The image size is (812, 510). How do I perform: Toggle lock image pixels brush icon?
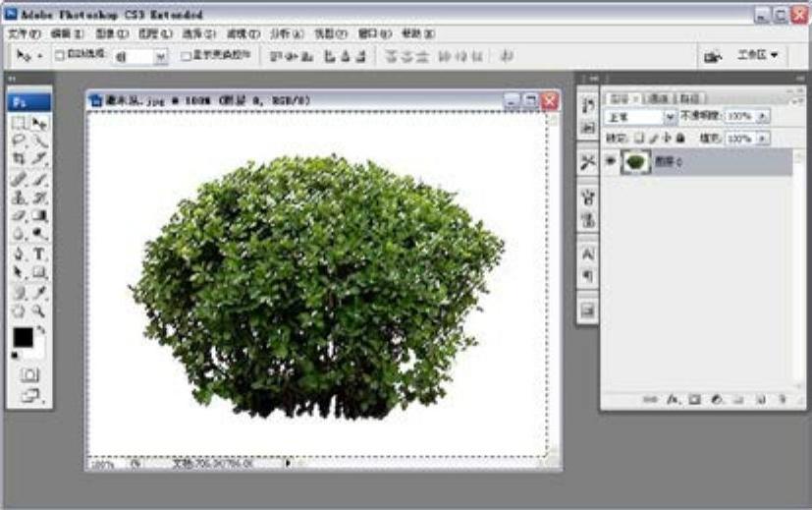(654, 138)
